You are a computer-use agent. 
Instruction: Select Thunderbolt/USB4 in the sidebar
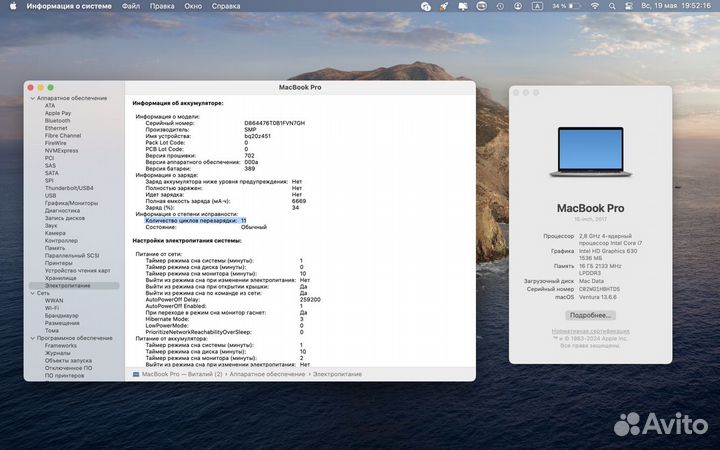point(69,188)
